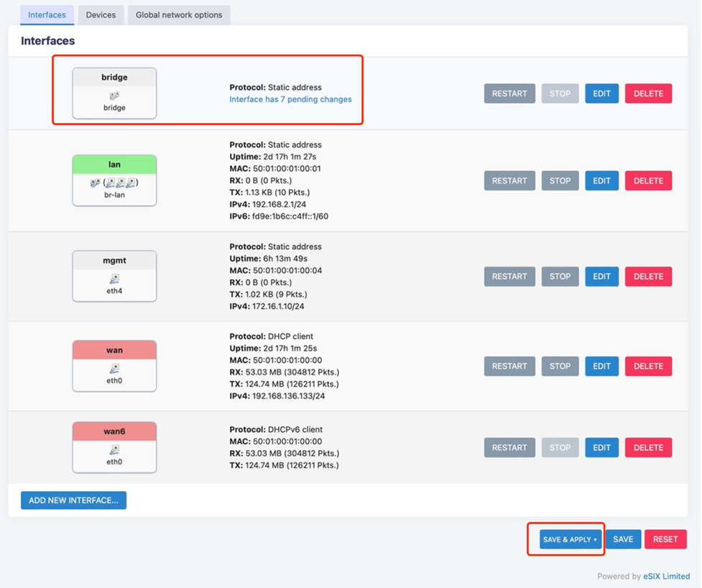The width and height of the screenshot is (702, 588).
Task: Switch to the Devices tab
Action: pos(101,14)
